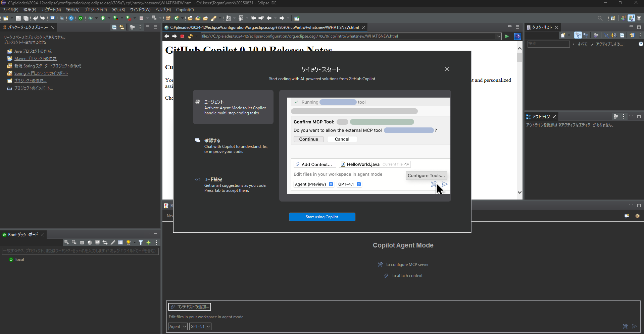
Task: Stop the selected Boot app
Action: [82, 242]
